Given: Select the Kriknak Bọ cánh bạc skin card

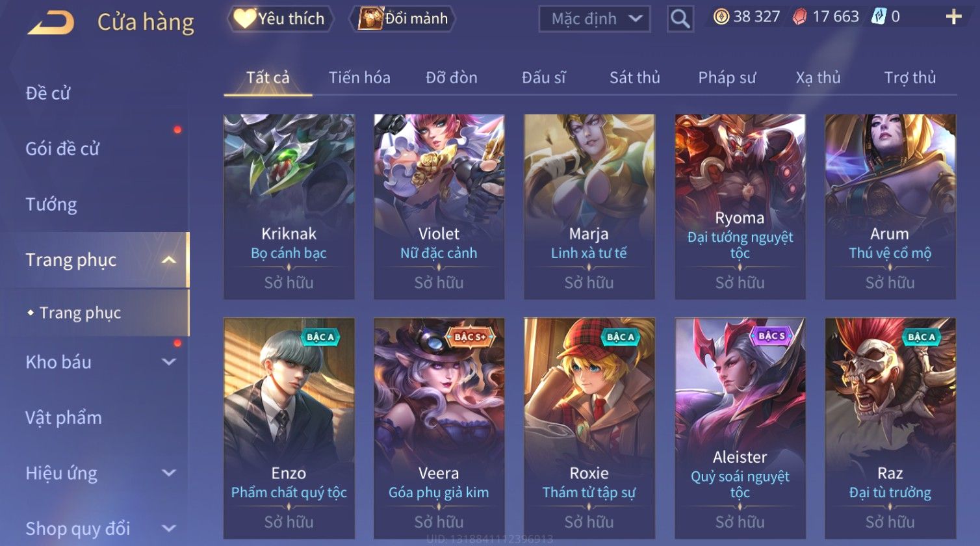Looking at the screenshot, I should [x=289, y=207].
